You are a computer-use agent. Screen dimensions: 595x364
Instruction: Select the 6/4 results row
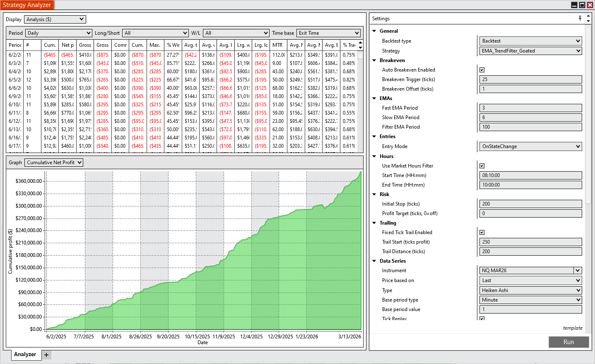click(x=182, y=72)
